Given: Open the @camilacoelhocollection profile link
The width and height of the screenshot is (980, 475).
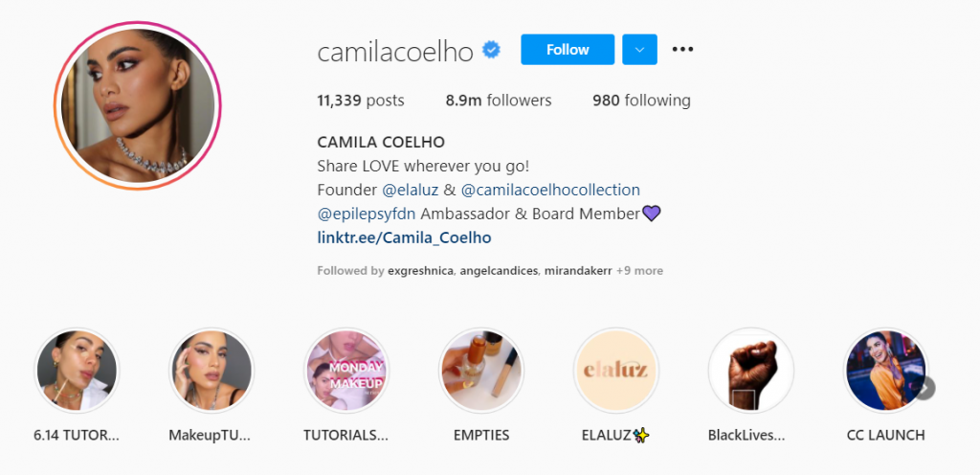Looking at the screenshot, I should (x=550, y=190).
